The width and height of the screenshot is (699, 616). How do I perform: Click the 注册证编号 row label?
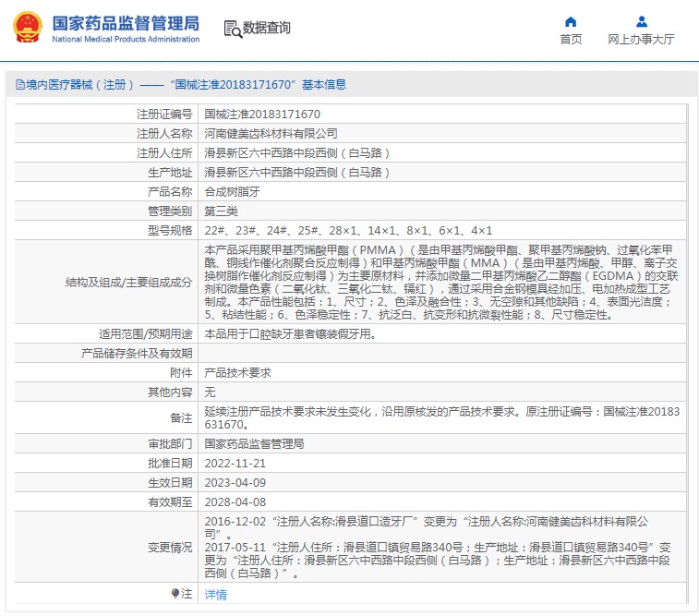click(x=164, y=115)
